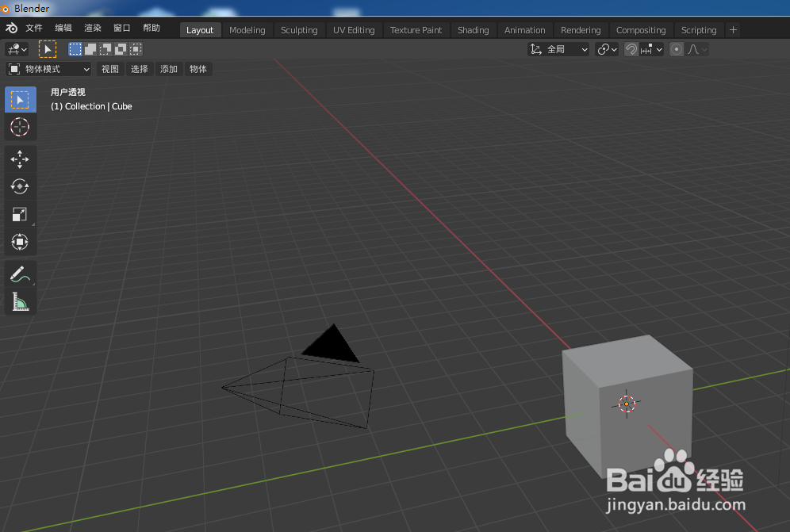This screenshot has width=790, height=532.
Task: Select the Select Box tool in toolbar
Action: pyautogui.click(x=20, y=99)
